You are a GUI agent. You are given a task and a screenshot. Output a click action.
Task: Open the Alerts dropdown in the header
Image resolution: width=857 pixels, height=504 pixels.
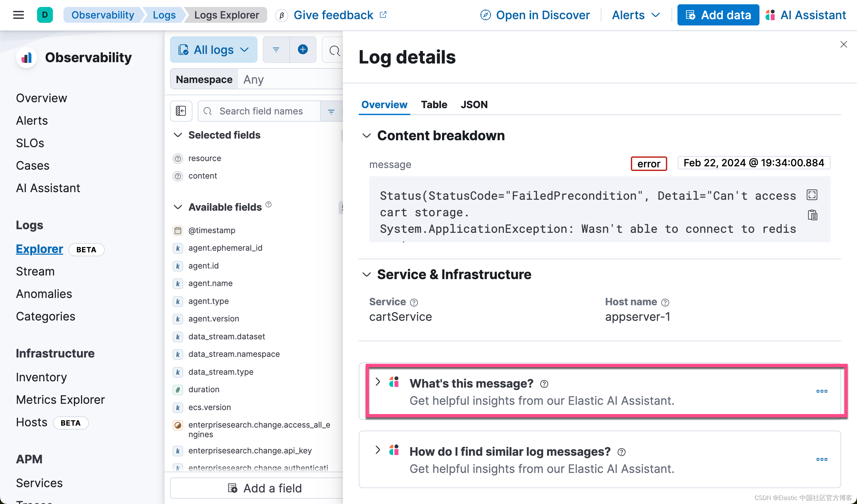[x=635, y=15]
